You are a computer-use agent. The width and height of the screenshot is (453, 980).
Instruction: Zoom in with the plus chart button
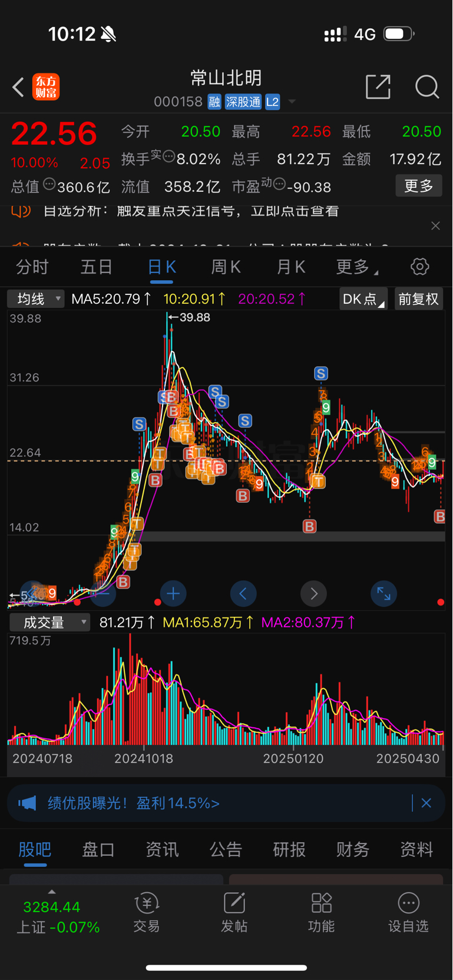coord(173,593)
